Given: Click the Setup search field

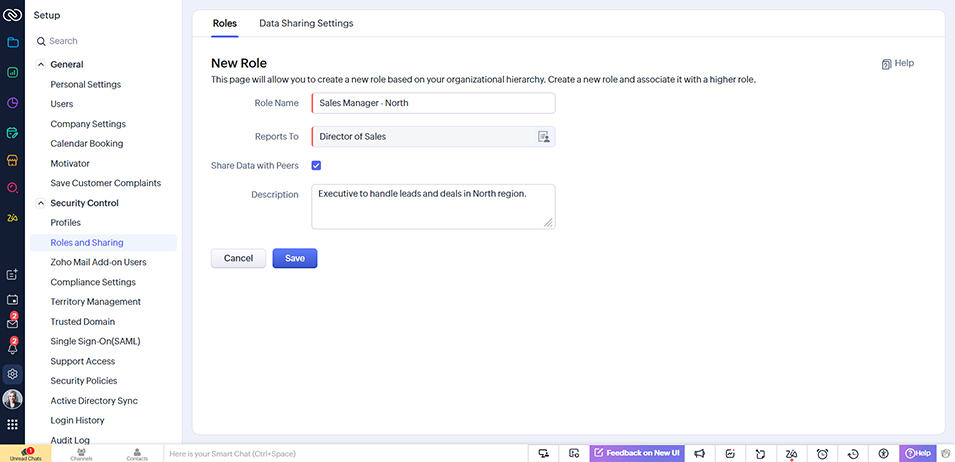Looking at the screenshot, I should coord(104,41).
